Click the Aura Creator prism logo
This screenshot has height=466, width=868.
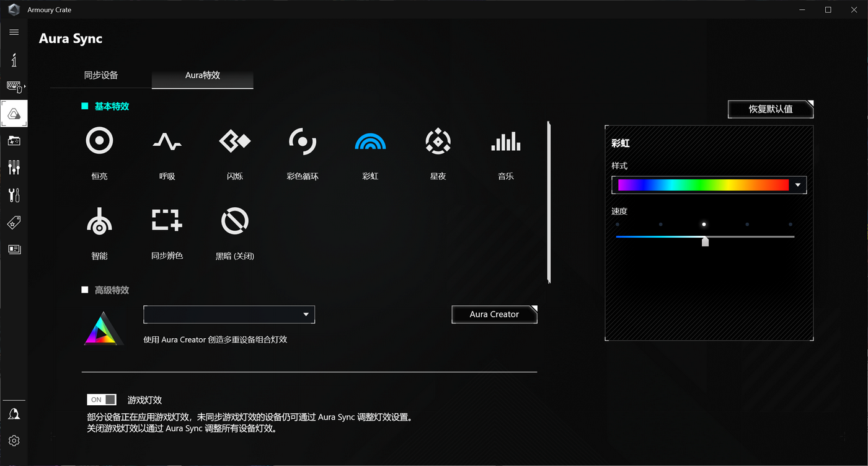[x=104, y=328]
